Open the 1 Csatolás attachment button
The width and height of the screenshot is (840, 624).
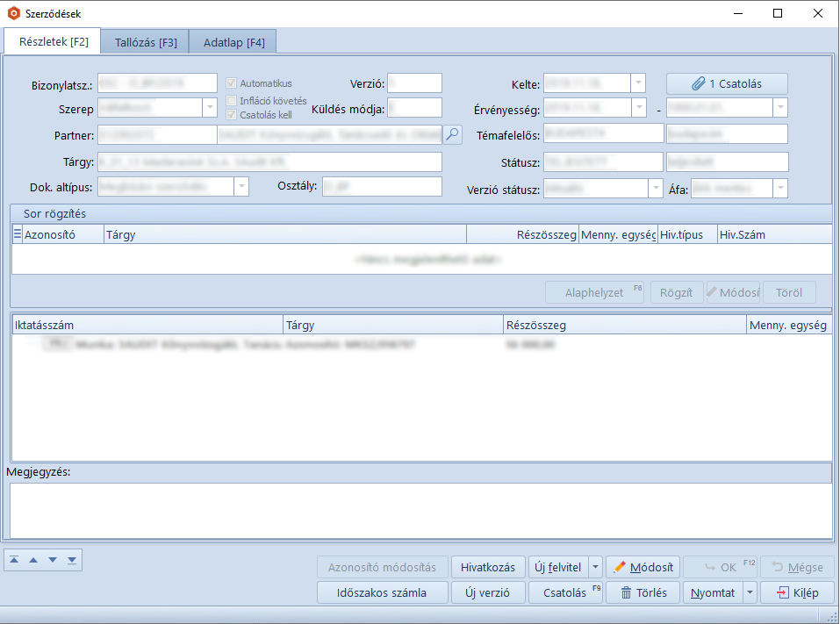click(x=727, y=83)
